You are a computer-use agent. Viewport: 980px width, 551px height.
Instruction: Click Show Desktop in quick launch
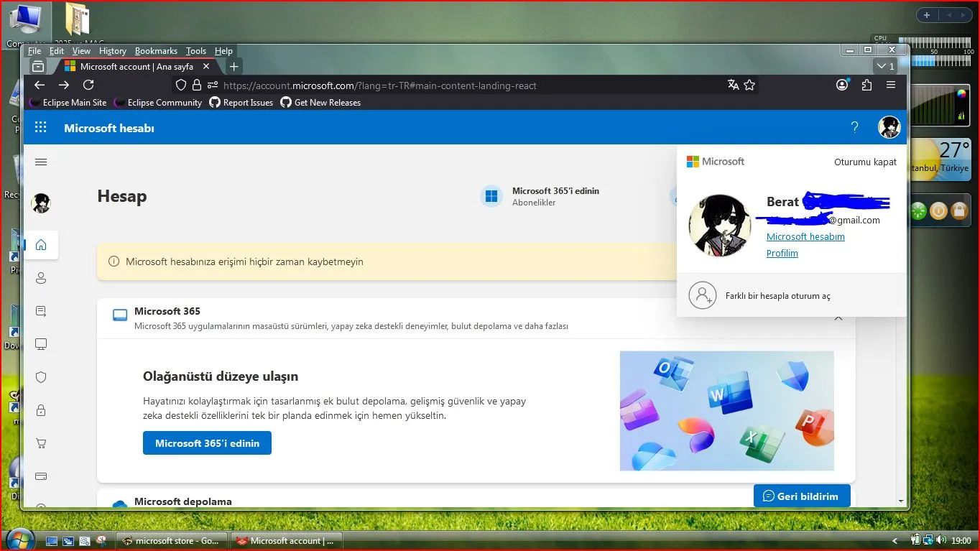(52, 541)
